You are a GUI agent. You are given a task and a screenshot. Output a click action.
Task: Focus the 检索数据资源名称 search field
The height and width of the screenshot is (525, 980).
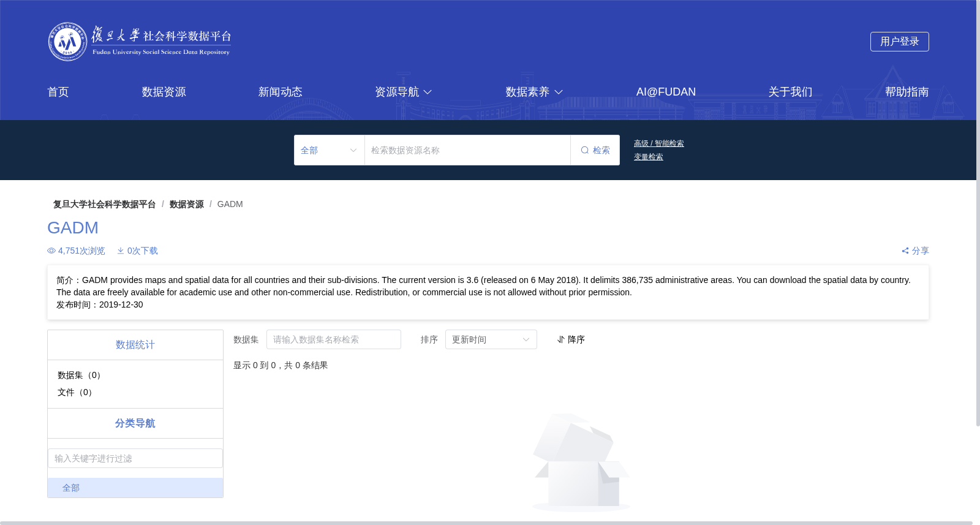tap(467, 150)
